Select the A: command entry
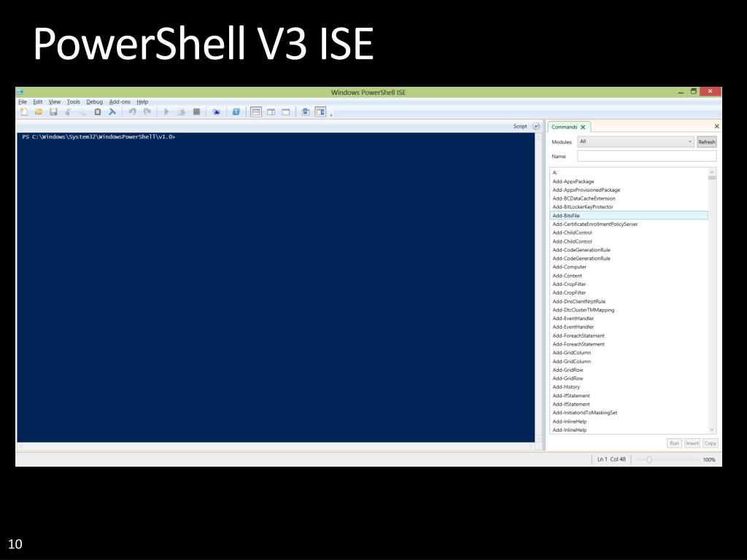 click(x=629, y=173)
